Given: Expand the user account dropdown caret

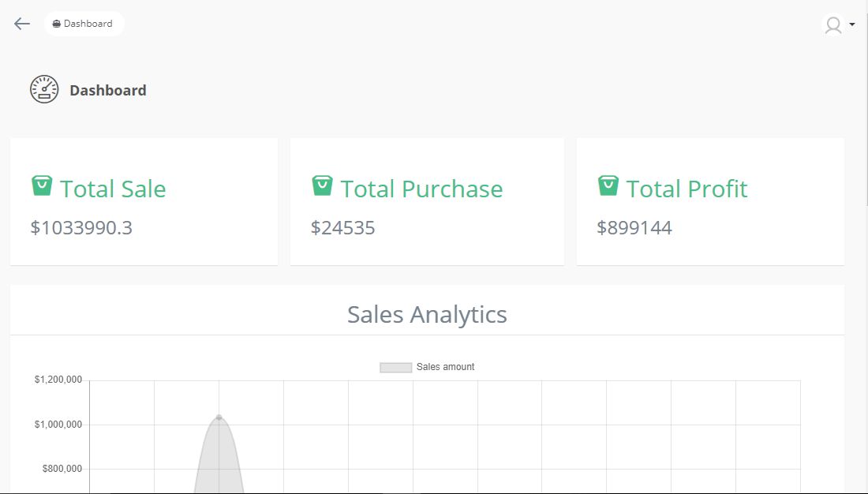Looking at the screenshot, I should tap(852, 25).
